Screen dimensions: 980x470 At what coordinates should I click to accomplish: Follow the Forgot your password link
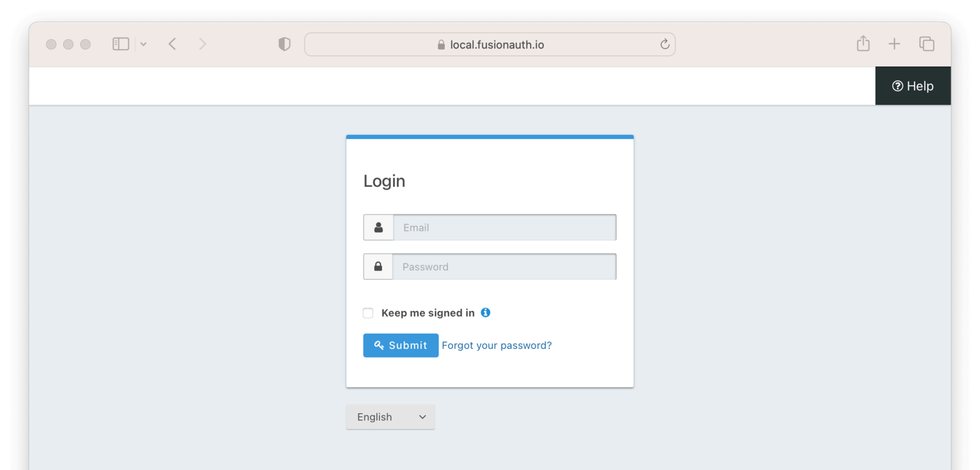[497, 345]
